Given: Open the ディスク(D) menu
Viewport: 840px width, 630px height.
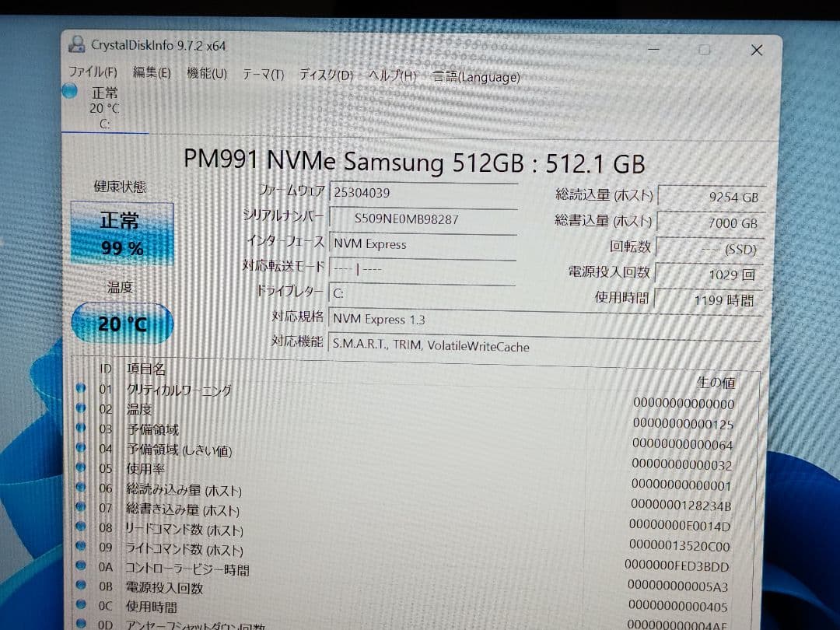Looking at the screenshot, I should 324,75.
